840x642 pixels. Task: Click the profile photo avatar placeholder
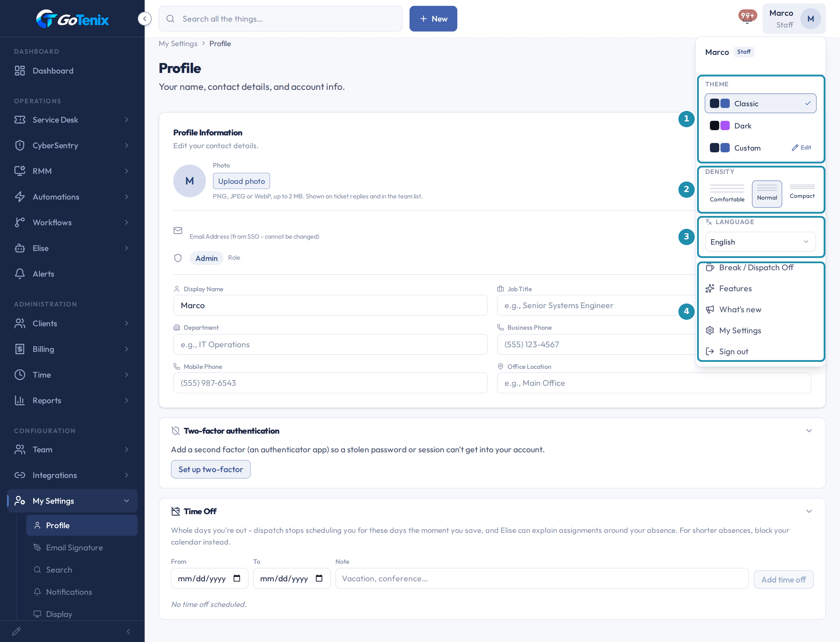(x=190, y=181)
